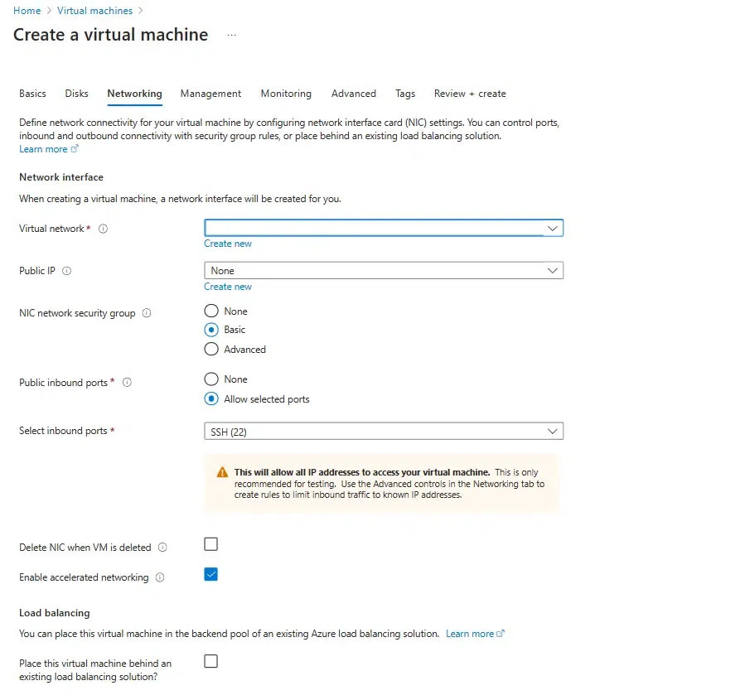Select Advanced NIC network security group option

[x=211, y=350]
